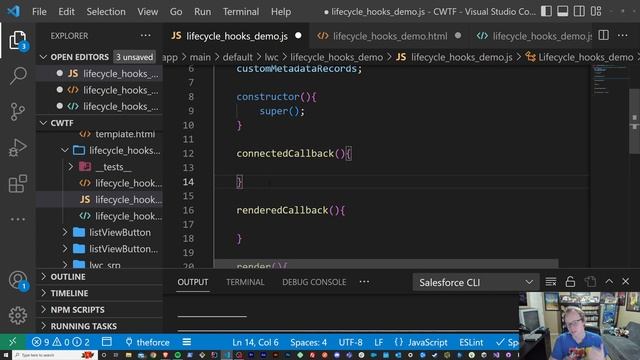Image resolution: width=640 pixels, height=360 pixels.
Task: Open the Extensions view
Action: click(18, 183)
